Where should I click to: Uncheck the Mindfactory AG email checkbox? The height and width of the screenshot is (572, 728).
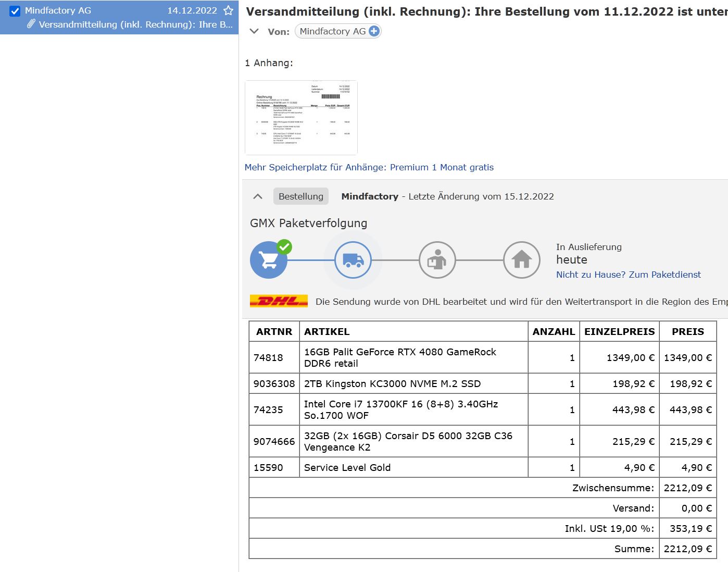(x=15, y=11)
